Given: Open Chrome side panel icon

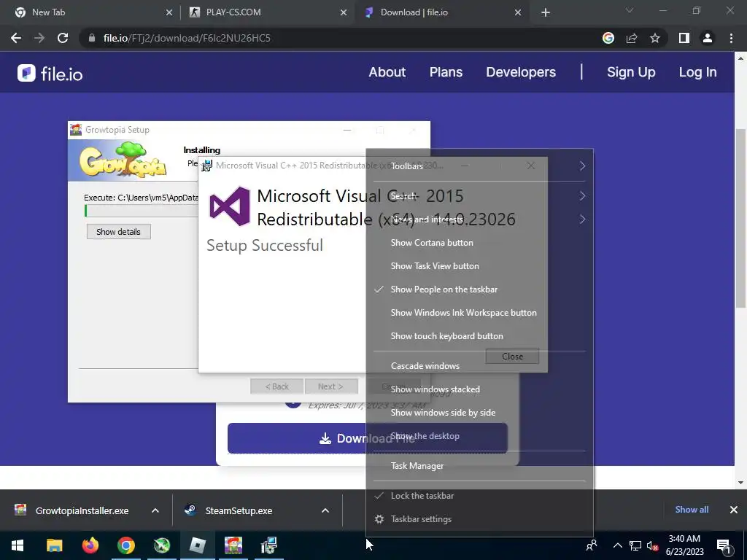Looking at the screenshot, I should coord(684,38).
